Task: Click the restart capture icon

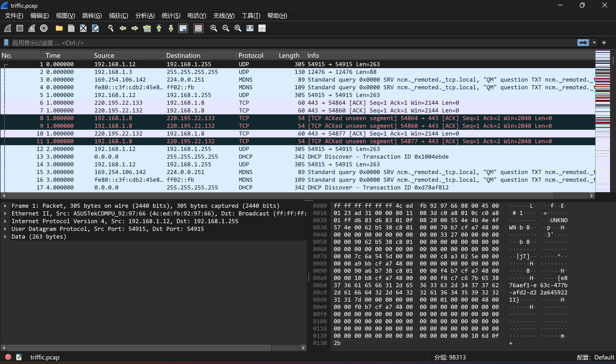Action: pos(32,28)
